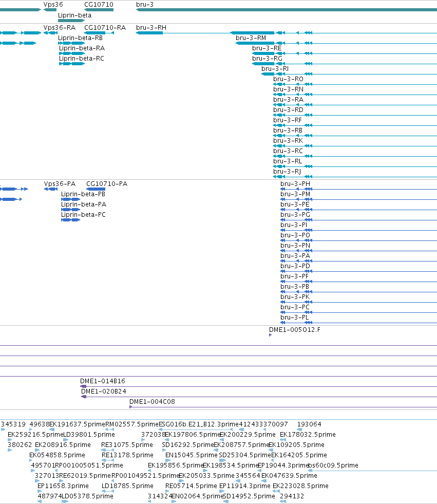This screenshot has height=504, width=437.
Task: Select EST label LD18785.5prime
Action: pos(127,486)
